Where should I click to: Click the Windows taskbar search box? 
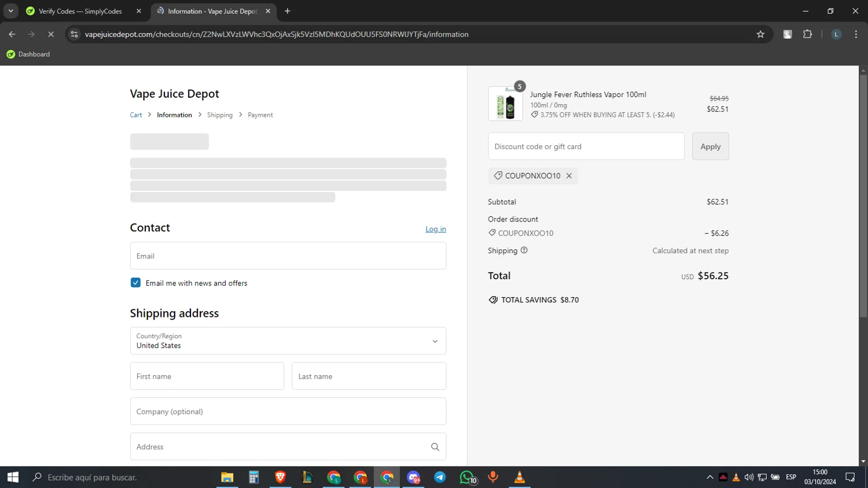(119, 477)
